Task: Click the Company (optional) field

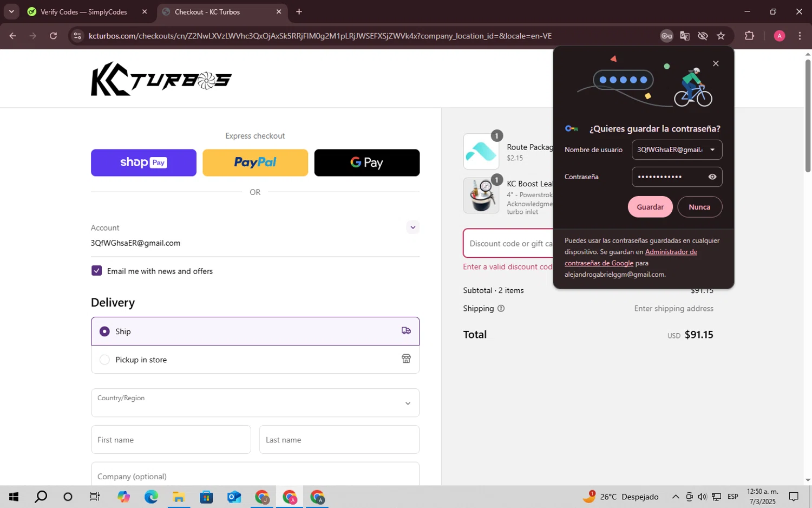Action: coord(255,474)
